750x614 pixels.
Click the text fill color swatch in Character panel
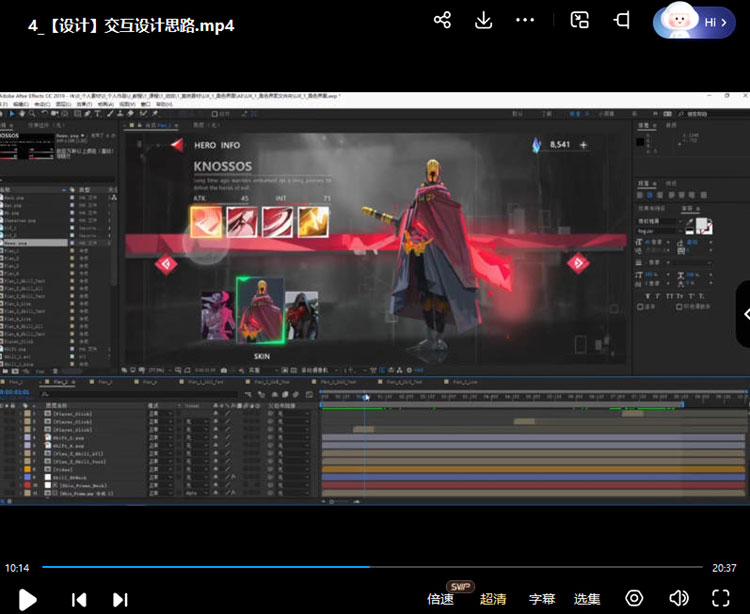tap(701, 223)
